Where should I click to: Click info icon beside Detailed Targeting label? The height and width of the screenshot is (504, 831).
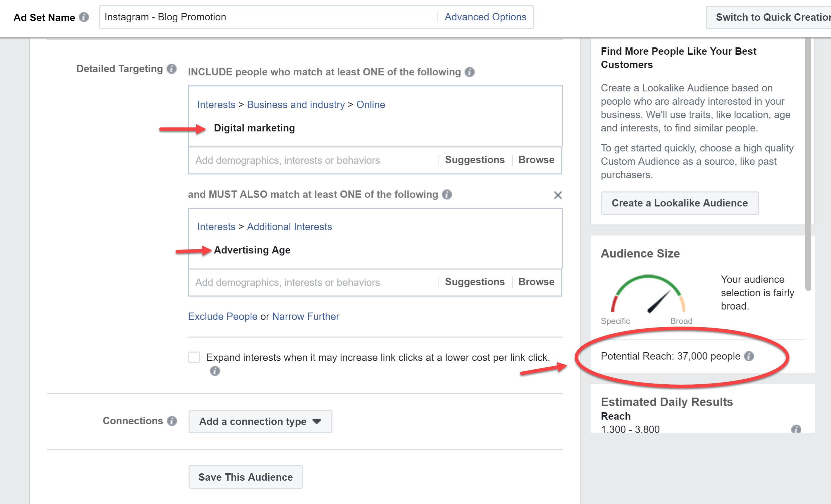(172, 68)
